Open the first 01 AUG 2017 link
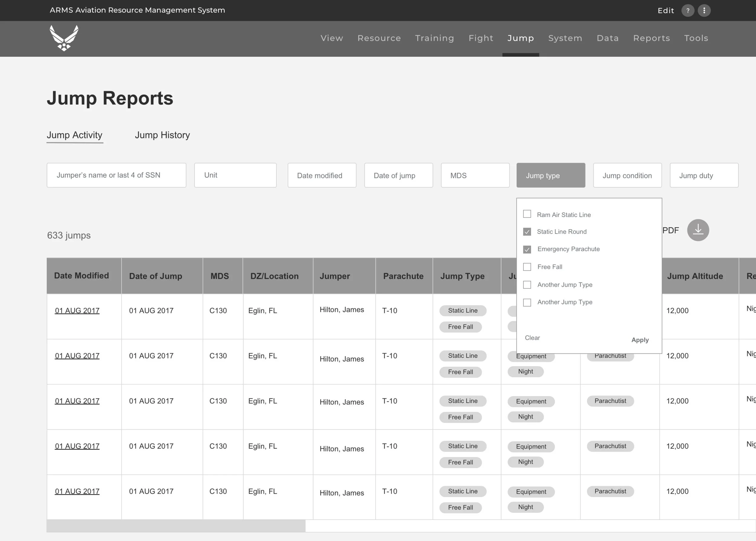The image size is (756, 541). click(77, 310)
